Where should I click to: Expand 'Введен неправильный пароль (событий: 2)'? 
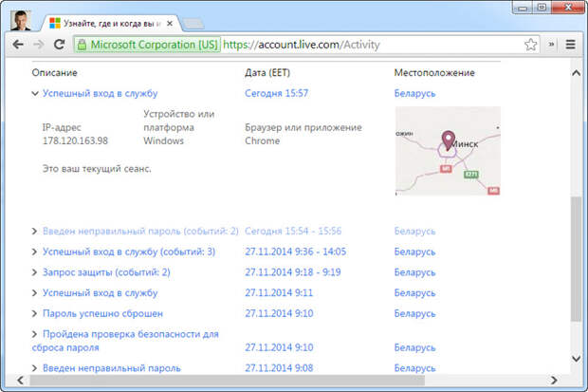pyautogui.click(x=34, y=231)
